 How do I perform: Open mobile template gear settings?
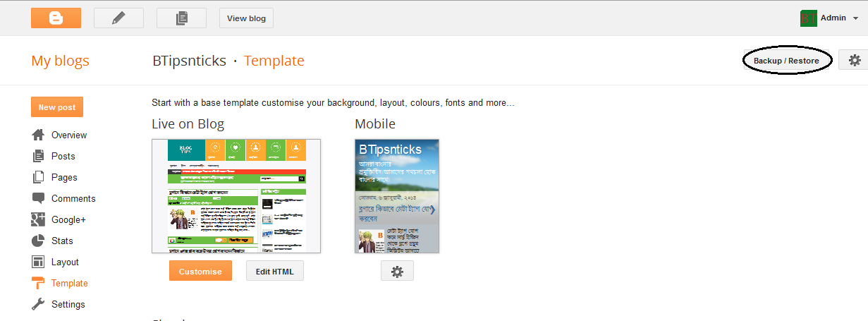point(397,271)
